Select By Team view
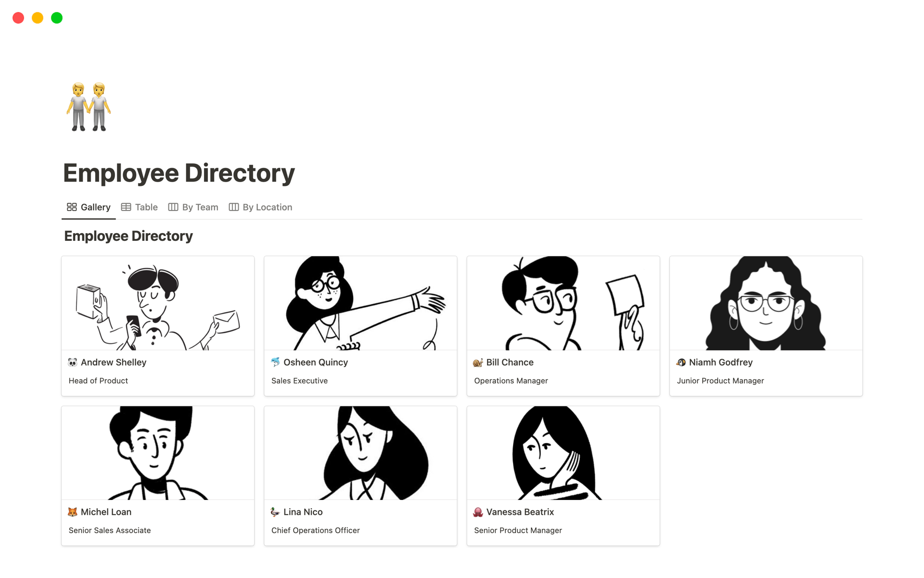924x578 pixels. [198, 207]
